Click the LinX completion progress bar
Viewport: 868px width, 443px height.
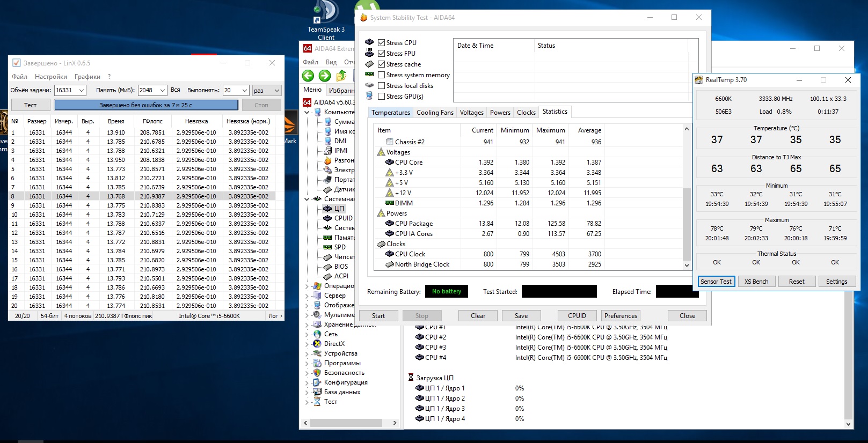(x=145, y=105)
